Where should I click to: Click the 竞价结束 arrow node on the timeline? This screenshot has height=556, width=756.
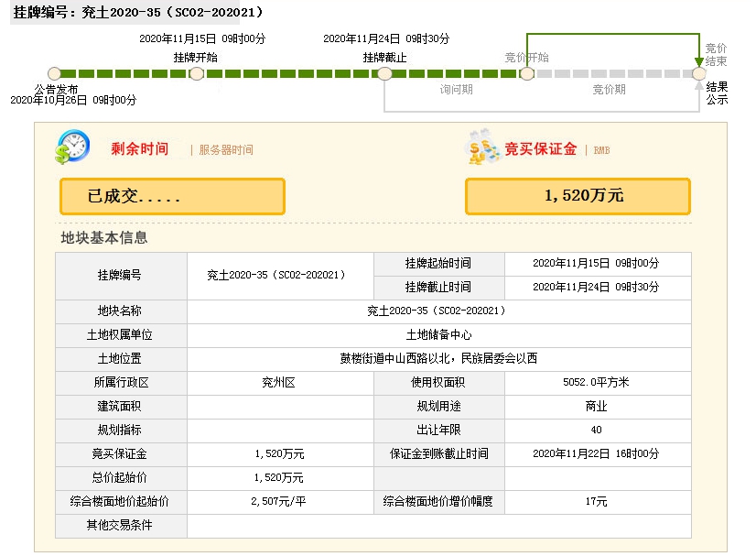click(697, 73)
